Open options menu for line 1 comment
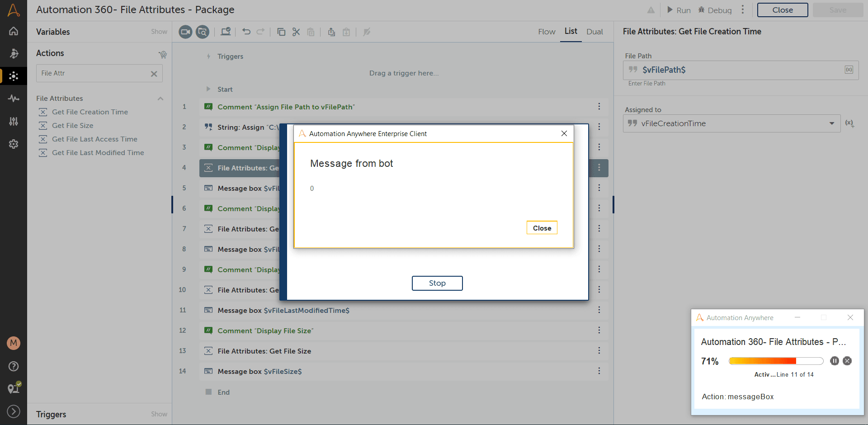Viewport: 868px width, 425px height. (599, 107)
